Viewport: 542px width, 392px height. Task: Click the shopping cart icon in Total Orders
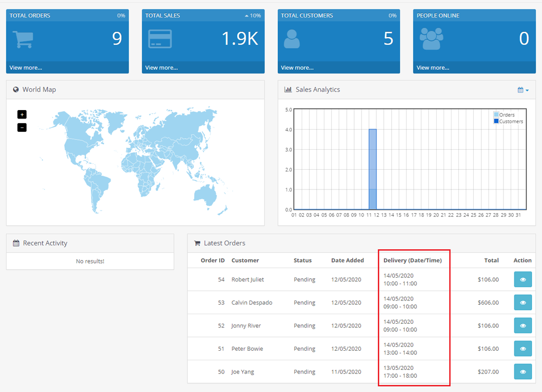pos(23,39)
